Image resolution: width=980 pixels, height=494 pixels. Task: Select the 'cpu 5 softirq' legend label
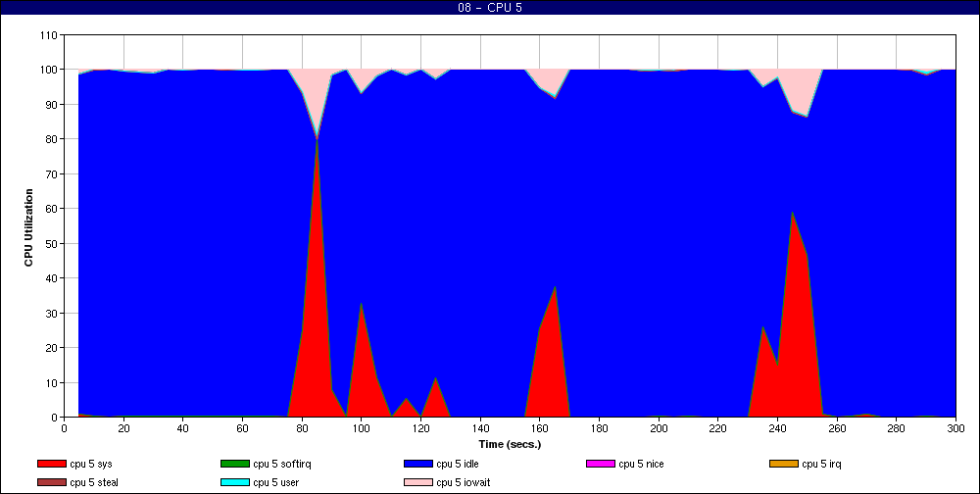pos(282,465)
